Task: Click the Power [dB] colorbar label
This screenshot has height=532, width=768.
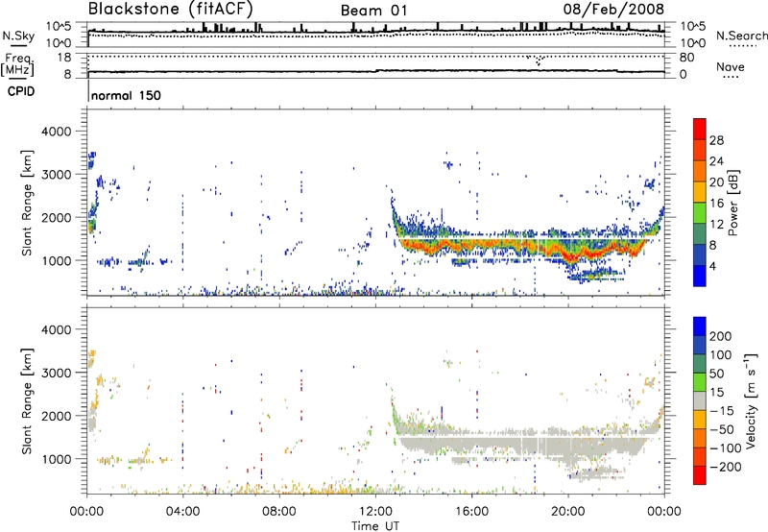Action: (x=732, y=203)
